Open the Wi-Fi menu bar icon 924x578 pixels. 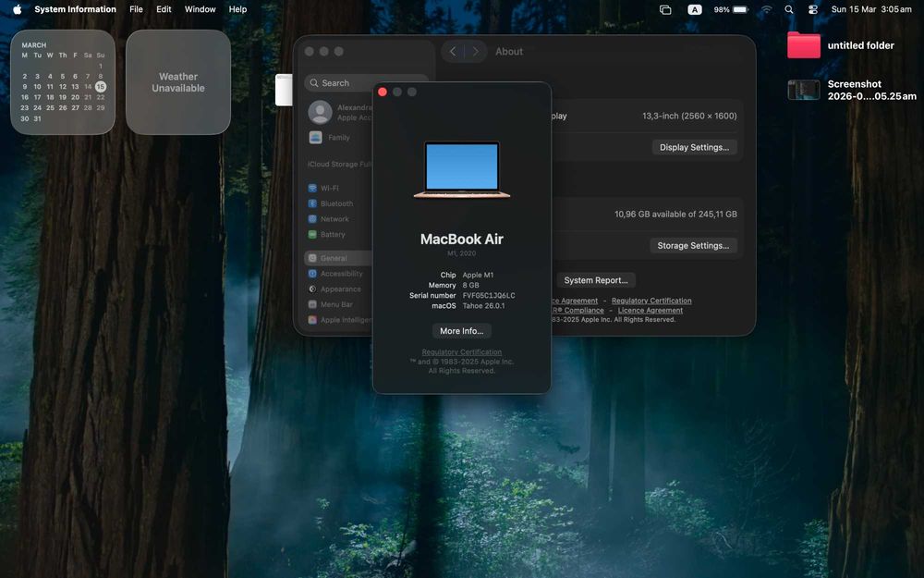(766, 9)
